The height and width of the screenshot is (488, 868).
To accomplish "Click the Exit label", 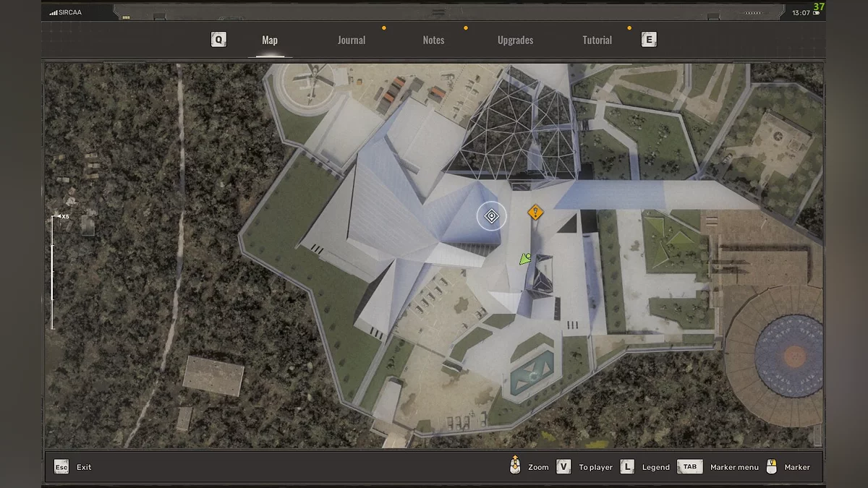I will point(84,468).
